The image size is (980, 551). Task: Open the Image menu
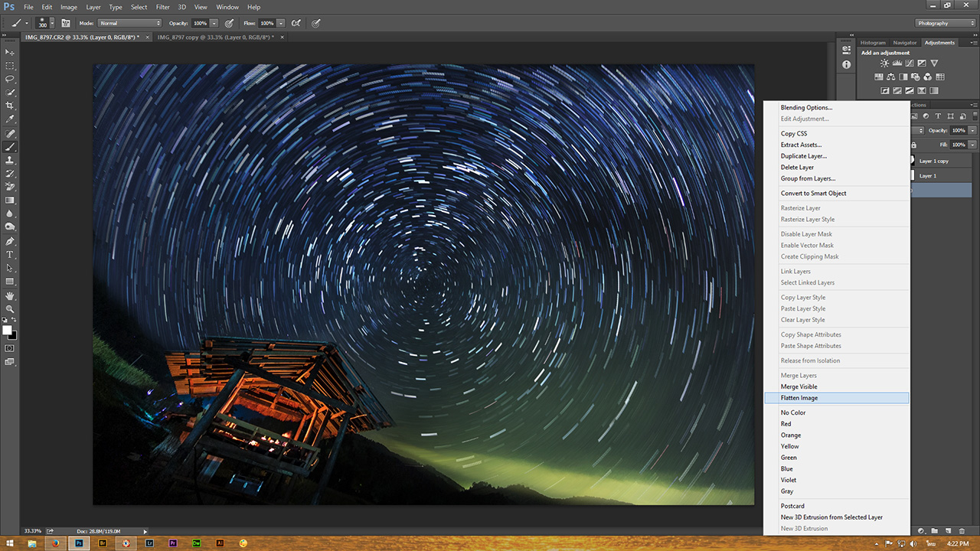(69, 7)
